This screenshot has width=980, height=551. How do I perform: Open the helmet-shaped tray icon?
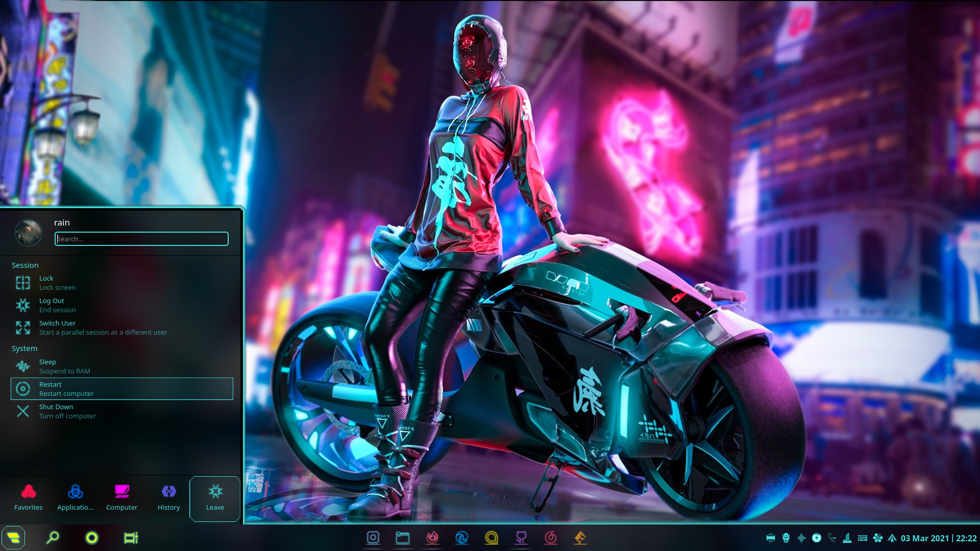(786, 538)
